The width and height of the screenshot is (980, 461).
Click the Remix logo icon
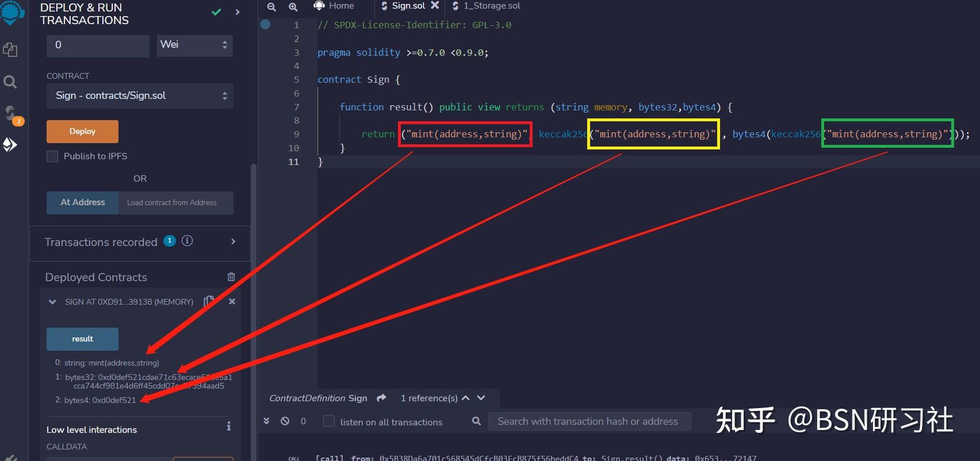[12, 12]
